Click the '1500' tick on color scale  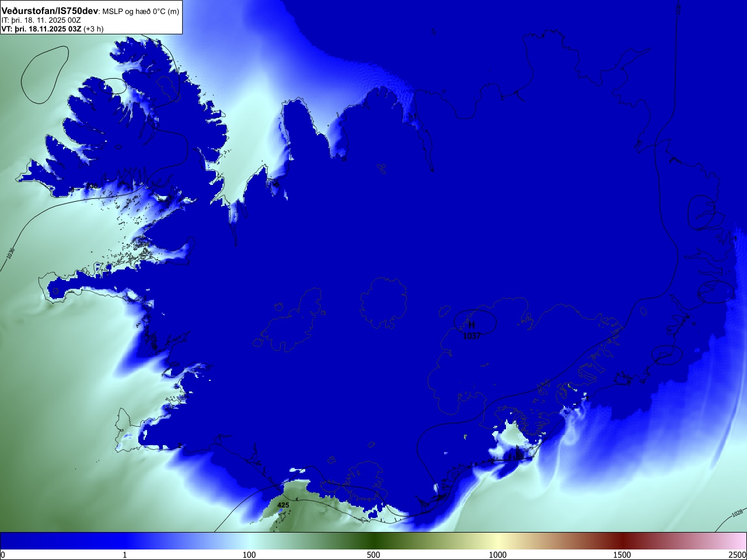[x=622, y=555]
